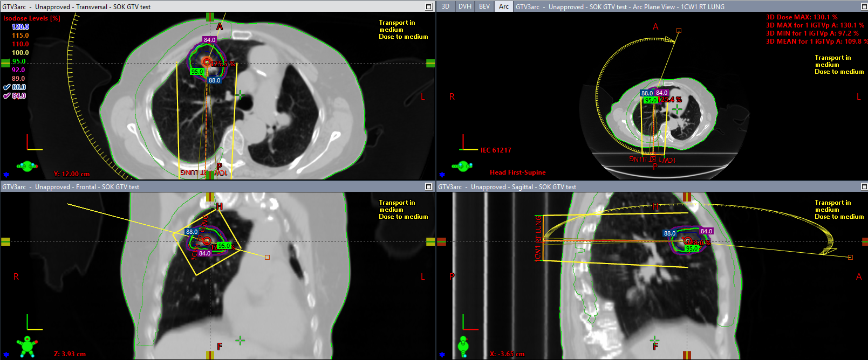Click the green patient orientation figure in Frontal view
868x360 pixels.
[x=27, y=346]
